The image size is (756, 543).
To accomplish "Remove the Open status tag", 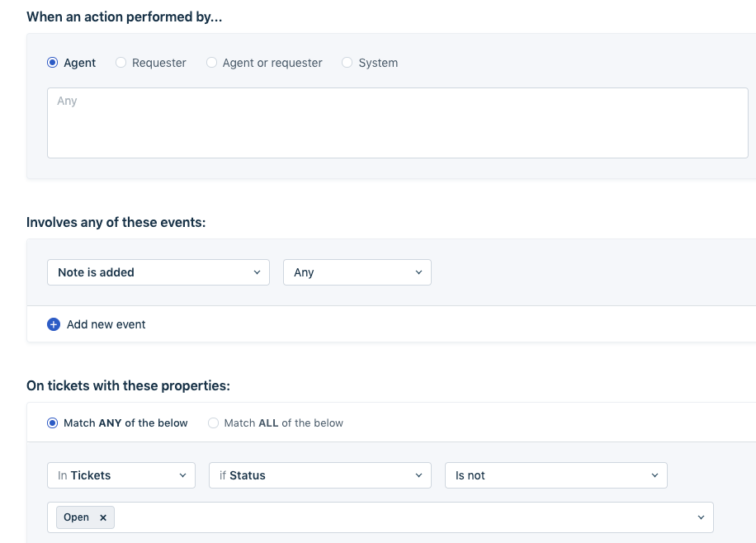I will point(103,517).
